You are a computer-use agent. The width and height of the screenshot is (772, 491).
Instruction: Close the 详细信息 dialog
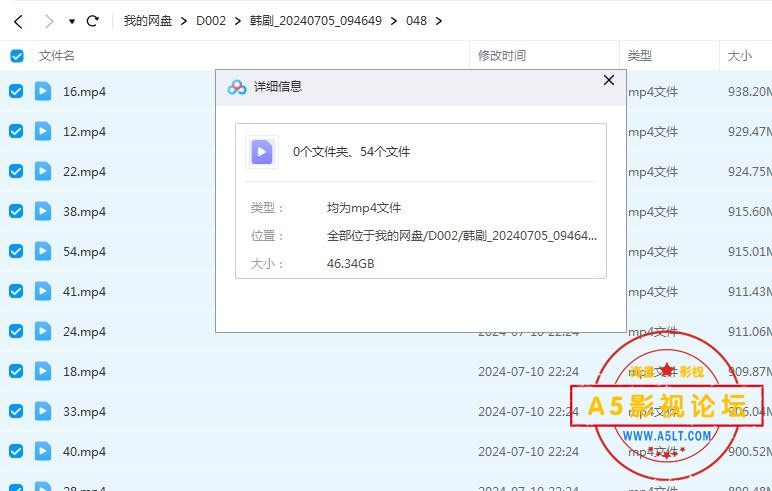point(609,80)
